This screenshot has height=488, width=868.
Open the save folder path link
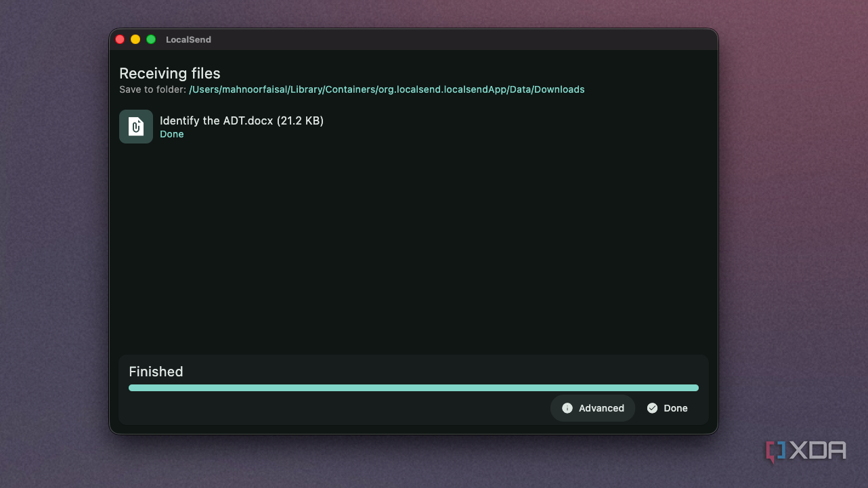tap(387, 89)
